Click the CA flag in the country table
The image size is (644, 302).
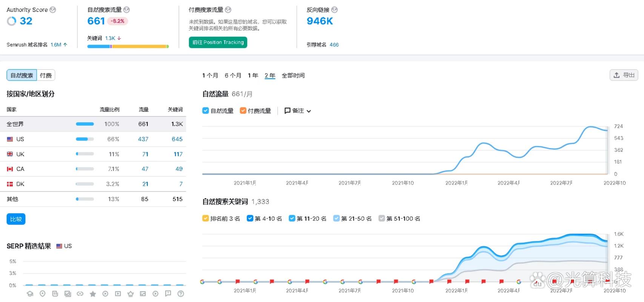10,169
